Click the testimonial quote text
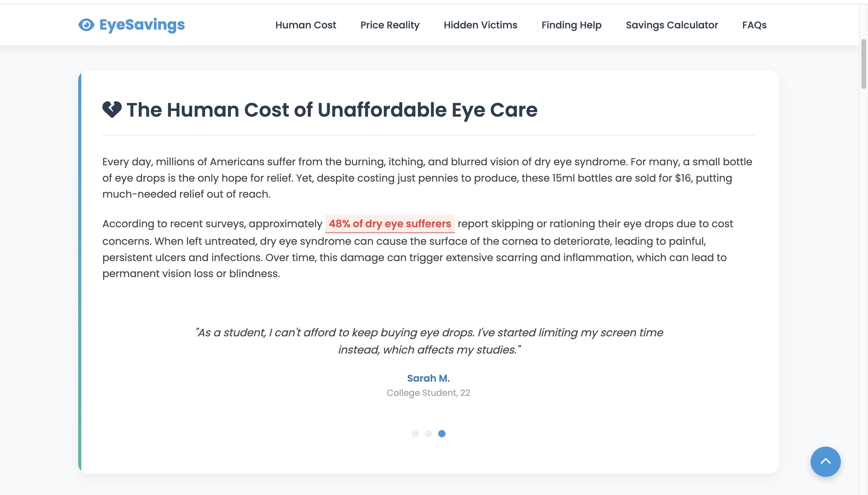The width and height of the screenshot is (868, 495). 429,341
